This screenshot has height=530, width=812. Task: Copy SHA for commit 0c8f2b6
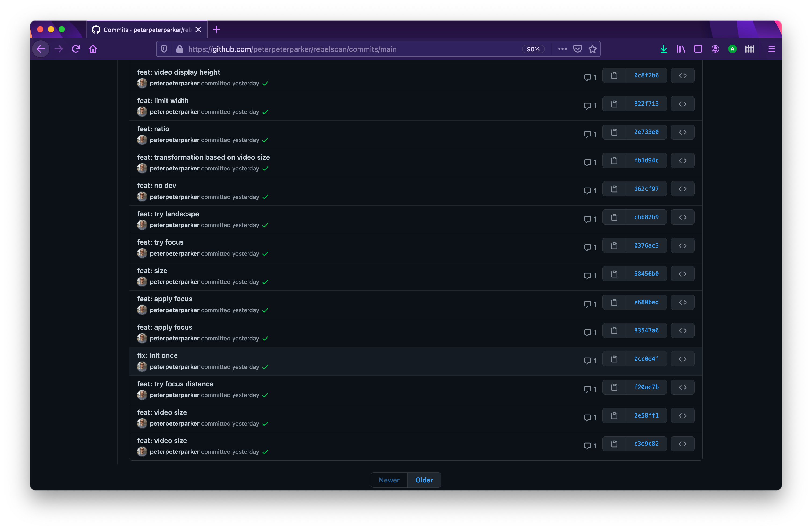coord(614,75)
